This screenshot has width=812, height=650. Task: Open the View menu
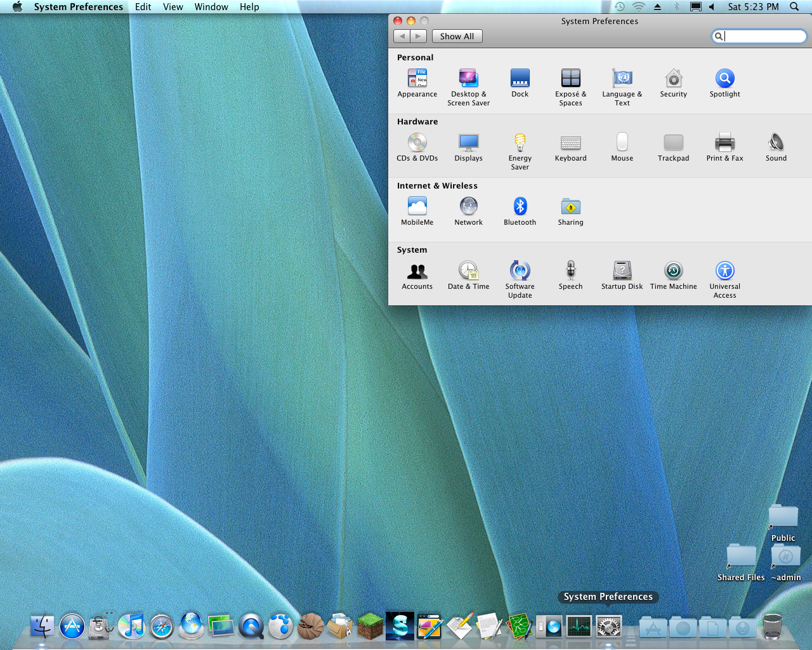click(173, 7)
